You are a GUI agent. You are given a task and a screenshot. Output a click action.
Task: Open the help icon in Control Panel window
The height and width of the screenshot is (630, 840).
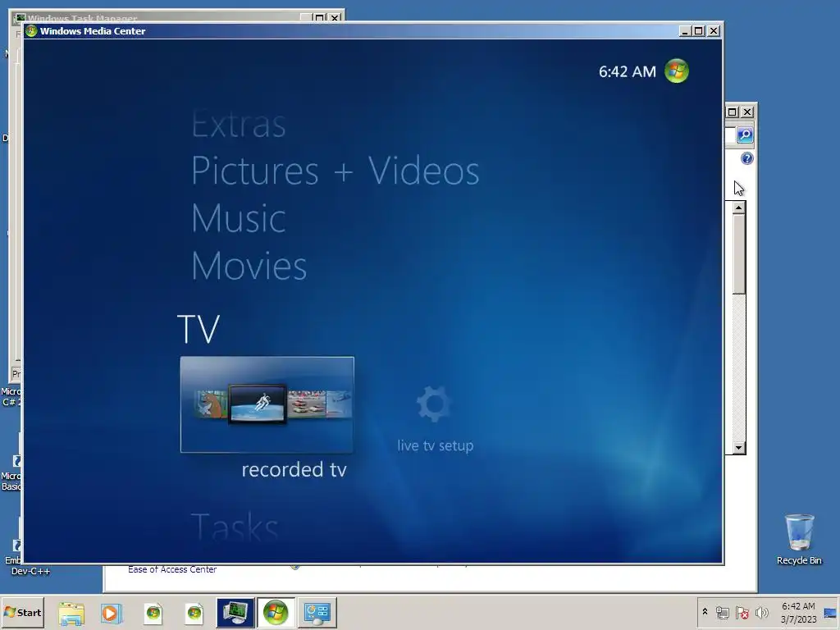[746, 158]
